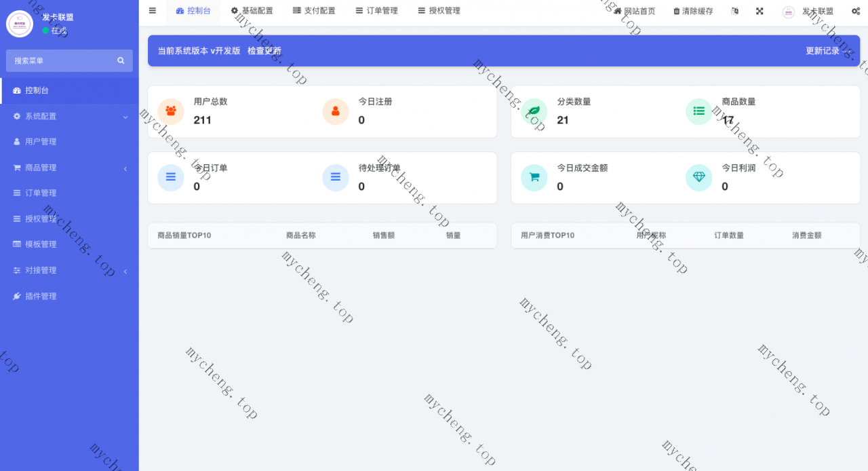The height and width of the screenshot is (471, 868).
Task: Click the 用户管理 person icon in the sidebar
Action: pyautogui.click(x=17, y=142)
